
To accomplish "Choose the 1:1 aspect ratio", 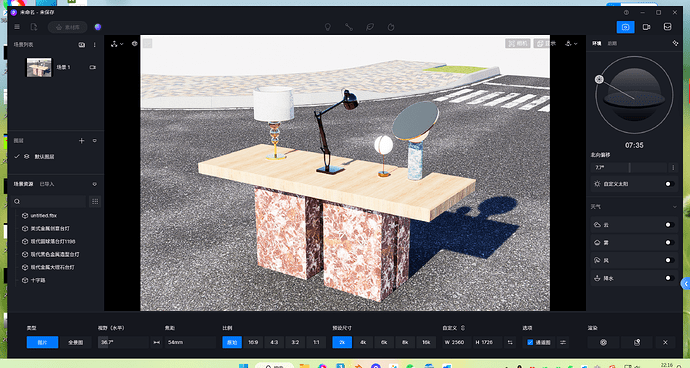I will click(316, 342).
